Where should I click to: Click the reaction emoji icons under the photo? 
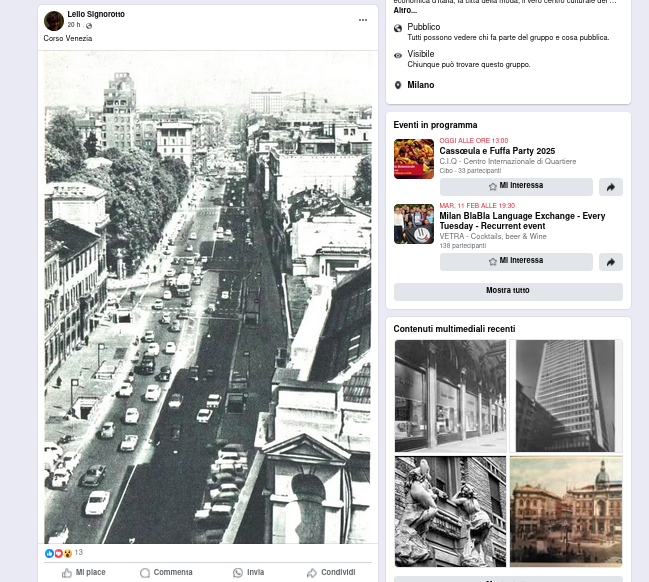pyautogui.click(x=59, y=553)
